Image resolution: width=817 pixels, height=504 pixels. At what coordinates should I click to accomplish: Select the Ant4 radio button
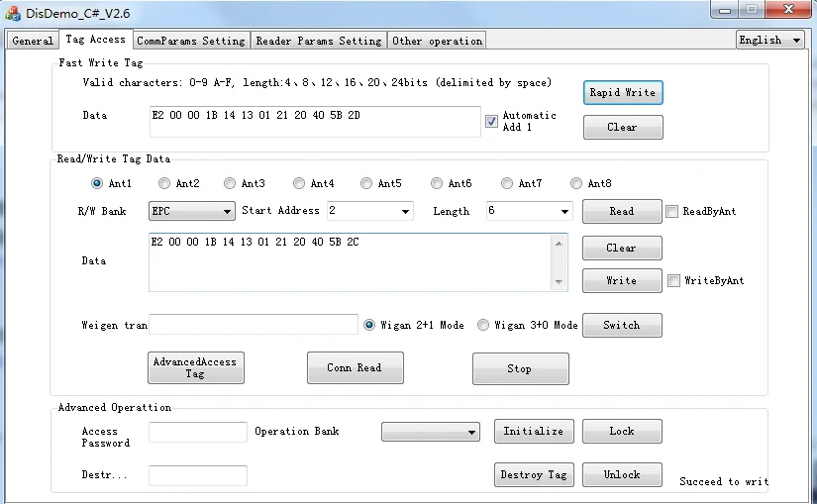(299, 183)
